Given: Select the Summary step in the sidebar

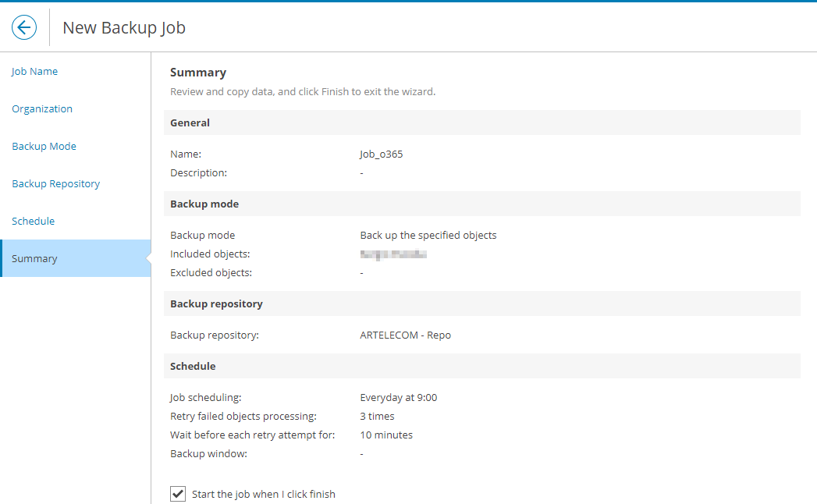Looking at the screenshot, I should coord(35,259).
